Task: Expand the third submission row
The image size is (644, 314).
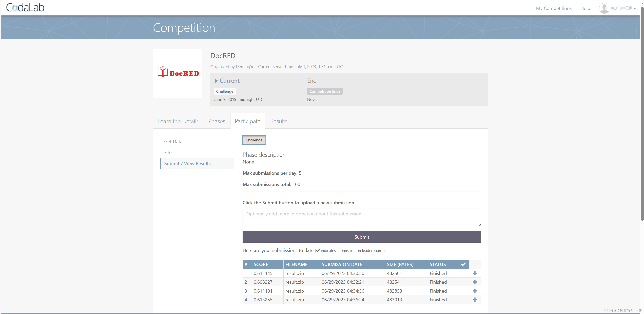Action: click(x=475, y=291)
